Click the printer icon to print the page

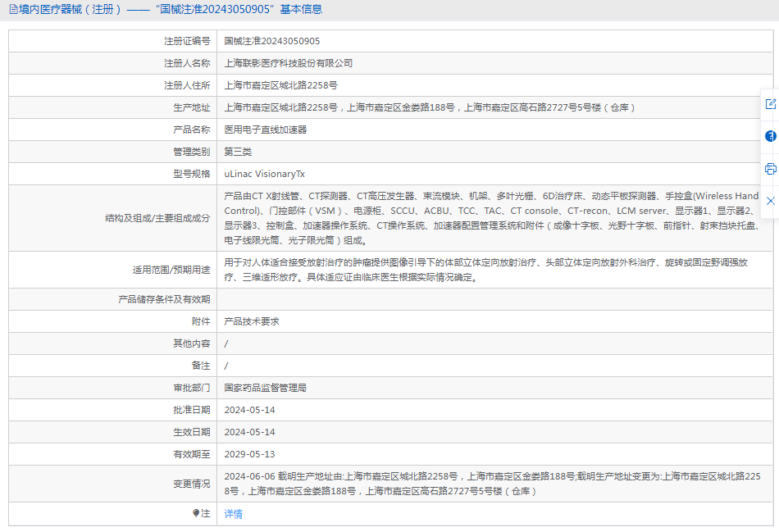tap(771, 169)
